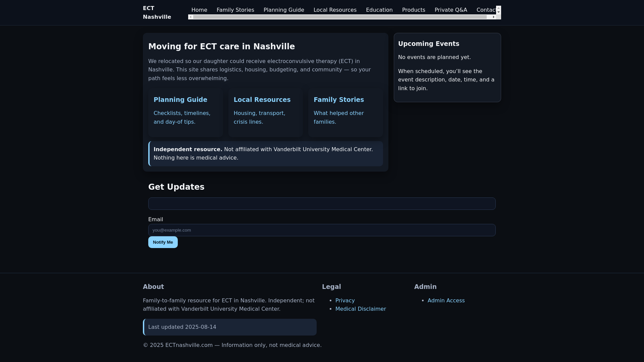Screen dimensions: 644x362
Task: Click 'Last updated 2025-08-14' text
Action: click(x=182, y=327)
